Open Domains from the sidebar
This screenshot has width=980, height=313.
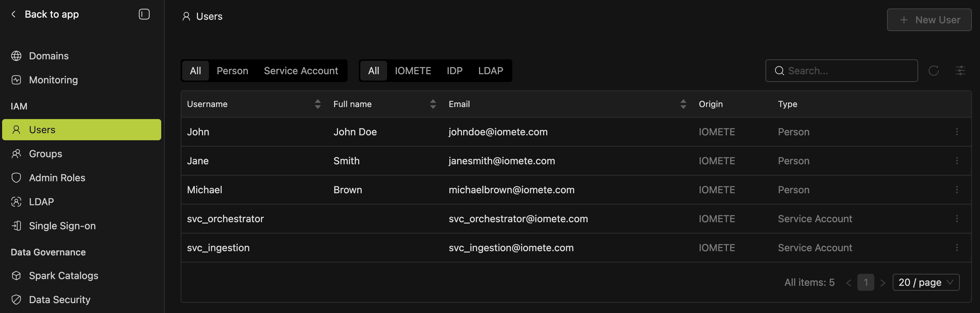click(x=49, y=56)
